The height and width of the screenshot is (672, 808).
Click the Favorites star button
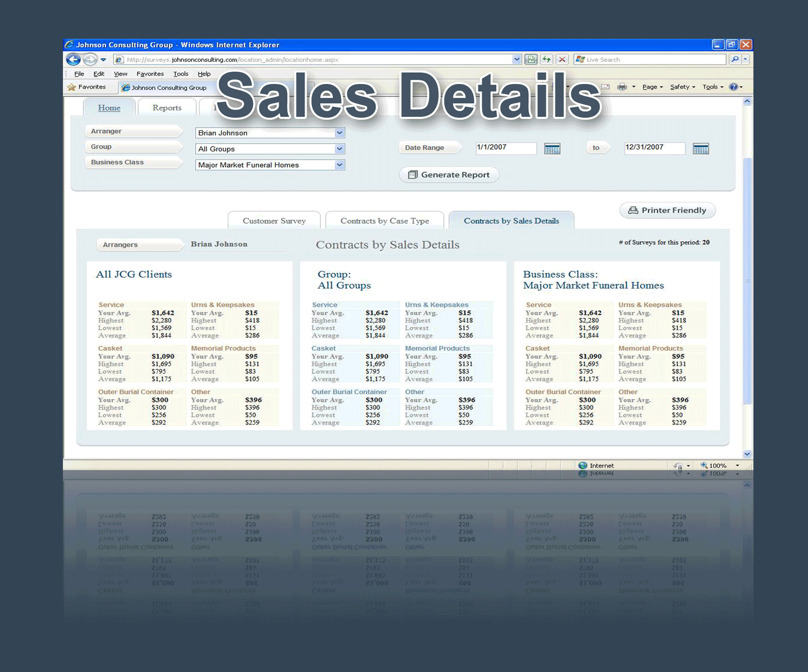coord(87,87)
